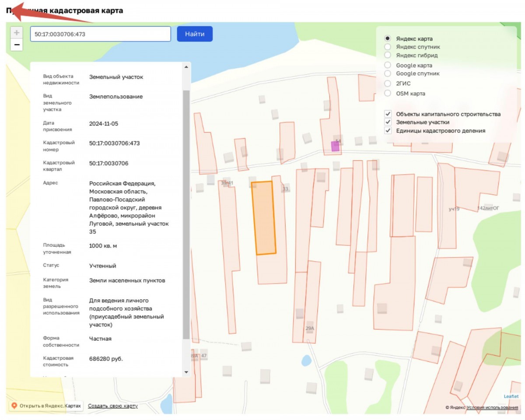This screenshot has height=420, width=525.
Task: Click house label 33 on map
Action: tap(286, 189)
